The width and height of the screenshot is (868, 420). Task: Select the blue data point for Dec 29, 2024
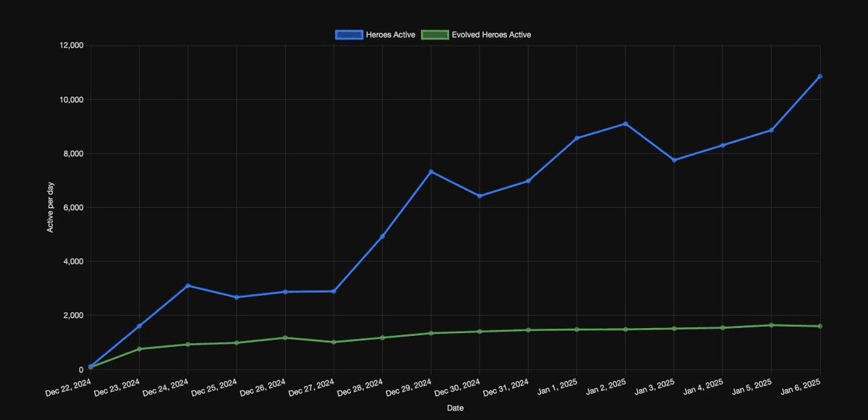point(431,172)
